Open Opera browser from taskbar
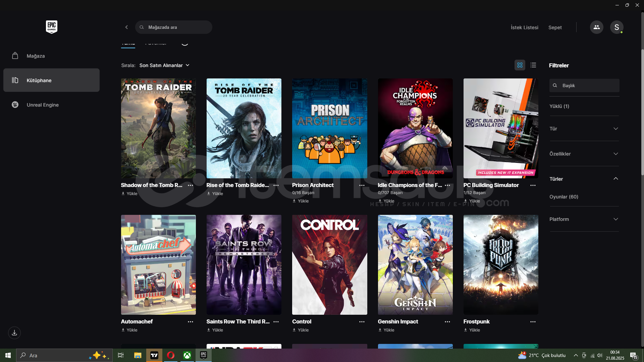The height and width of the screenshot is (362, 644). (171, 355)
